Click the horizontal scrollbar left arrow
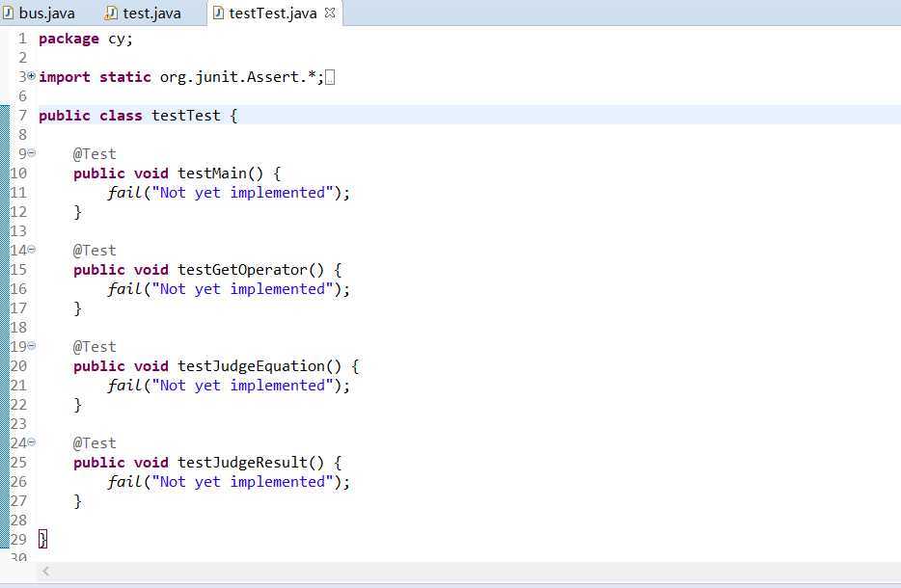 [x=46, y=571]
